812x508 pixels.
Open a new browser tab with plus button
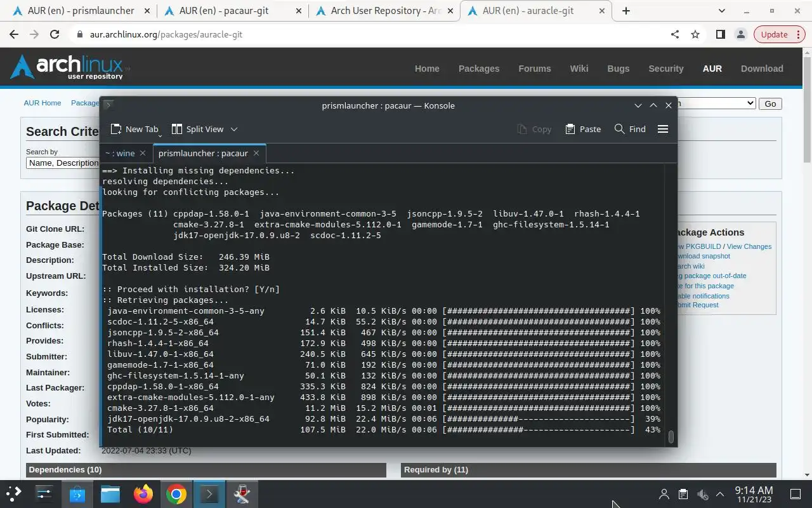[626, 11]
